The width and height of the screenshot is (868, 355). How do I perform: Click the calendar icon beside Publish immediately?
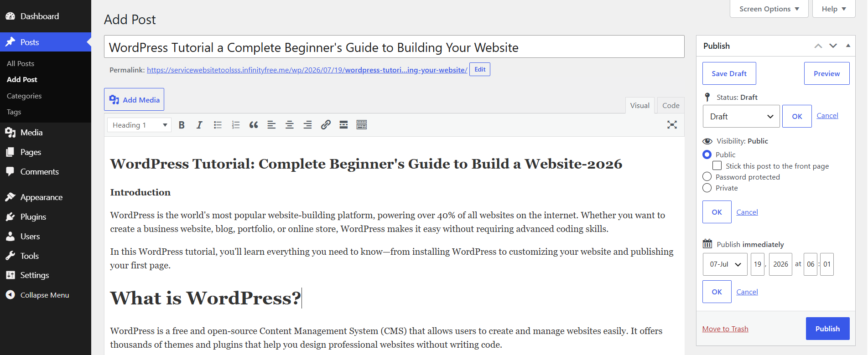click(707, 244)
